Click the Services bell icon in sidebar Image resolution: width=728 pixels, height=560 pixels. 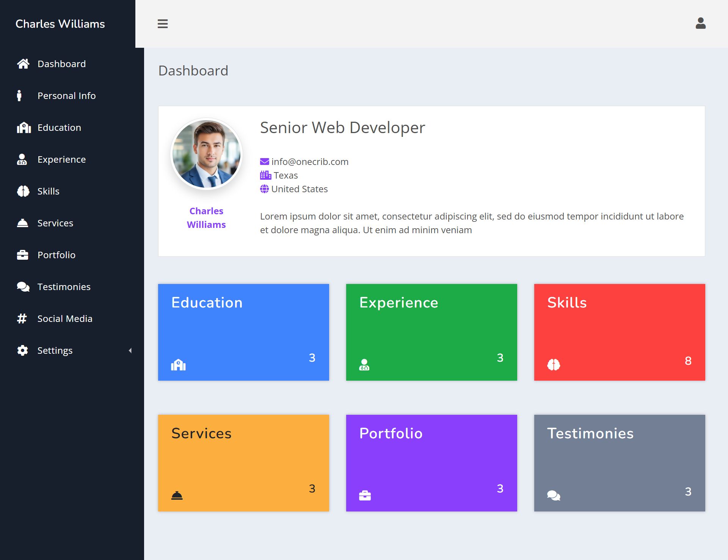[x=23, y=223]
